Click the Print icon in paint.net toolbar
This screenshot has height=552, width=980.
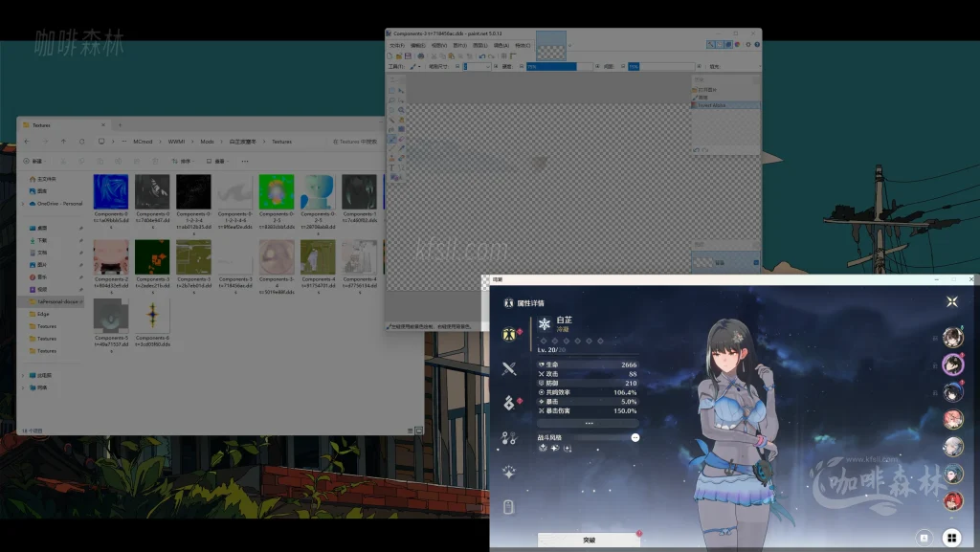click(421, 56)
